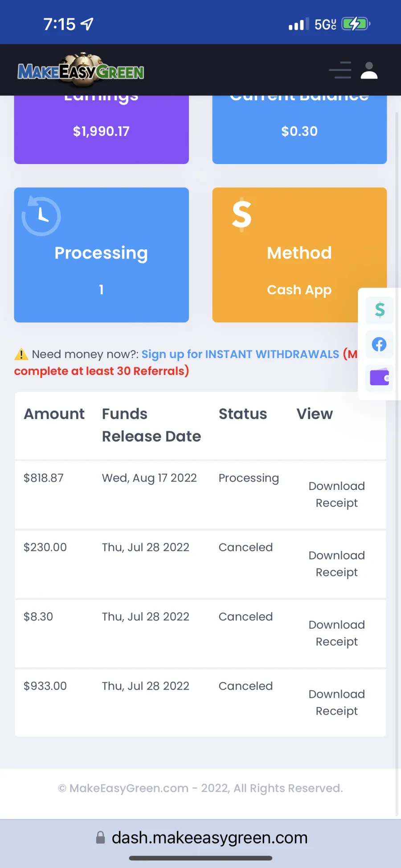Click the page scrollbar on the right edge
The width and height of the screenshot is (401, 868).
(x=397, y=464)
